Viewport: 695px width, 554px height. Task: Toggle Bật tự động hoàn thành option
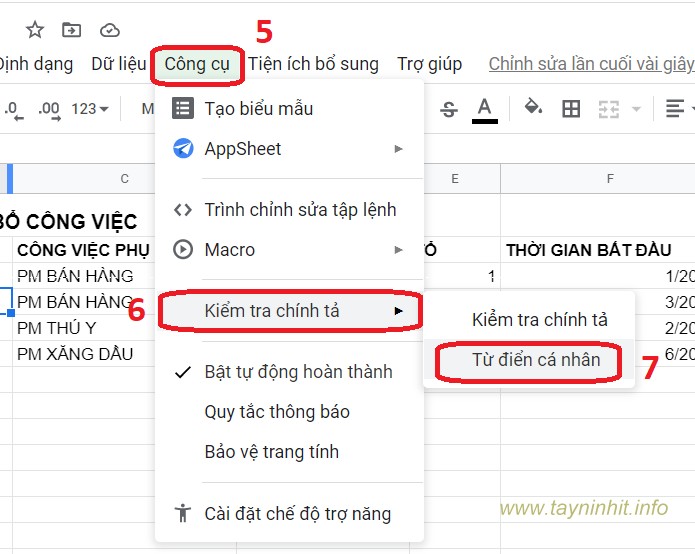[298, 372]
